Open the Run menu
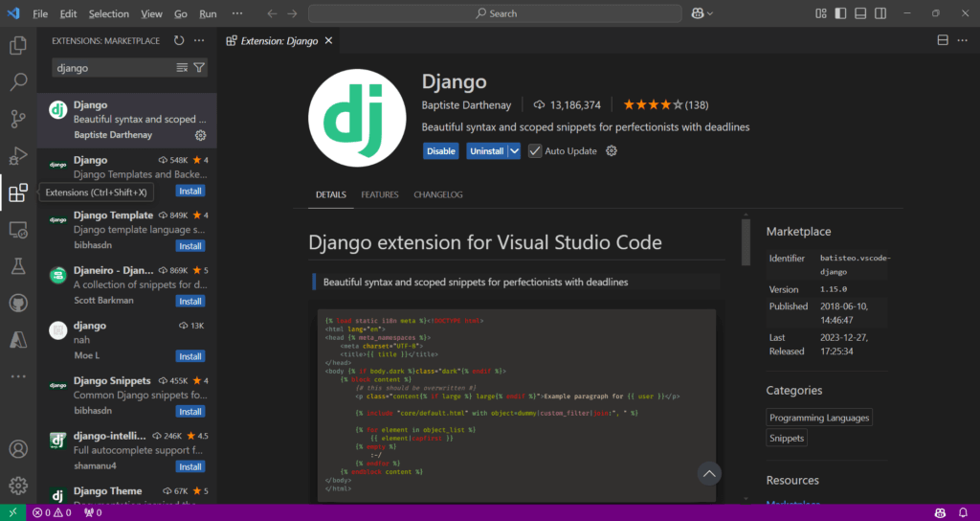Screen dimensions: 980x521 pos(208,13)
